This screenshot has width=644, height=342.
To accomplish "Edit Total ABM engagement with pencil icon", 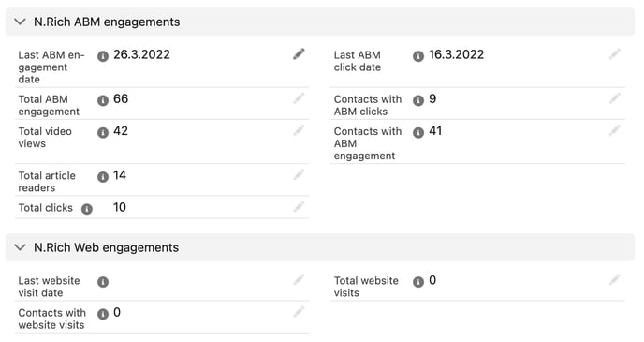I will [299, 98].
